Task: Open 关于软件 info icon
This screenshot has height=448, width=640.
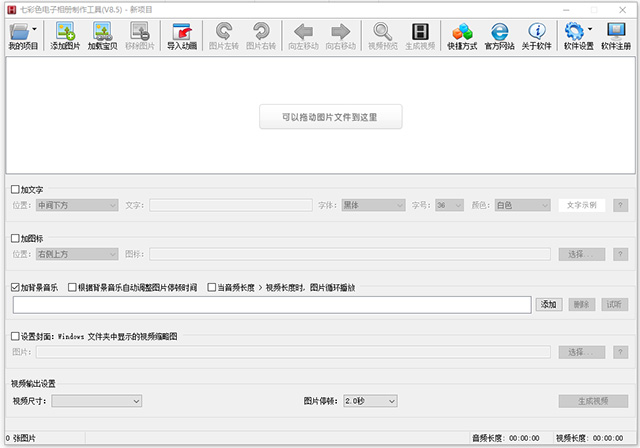Action: 537,31
